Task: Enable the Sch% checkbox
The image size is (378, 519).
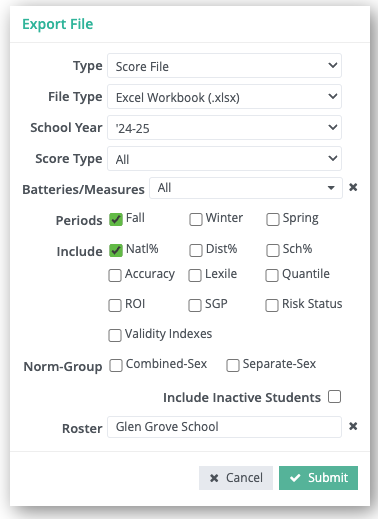Action: [273, 251]
